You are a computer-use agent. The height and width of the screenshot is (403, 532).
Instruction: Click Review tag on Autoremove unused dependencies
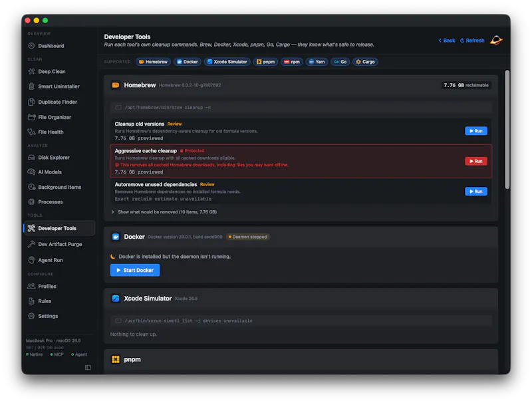[x=207, y=184]
